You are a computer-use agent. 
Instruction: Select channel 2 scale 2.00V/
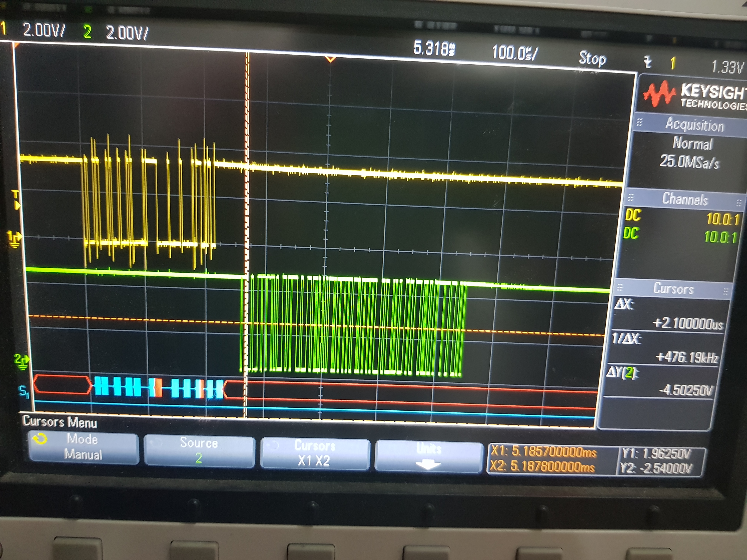[x=127, y=33]
